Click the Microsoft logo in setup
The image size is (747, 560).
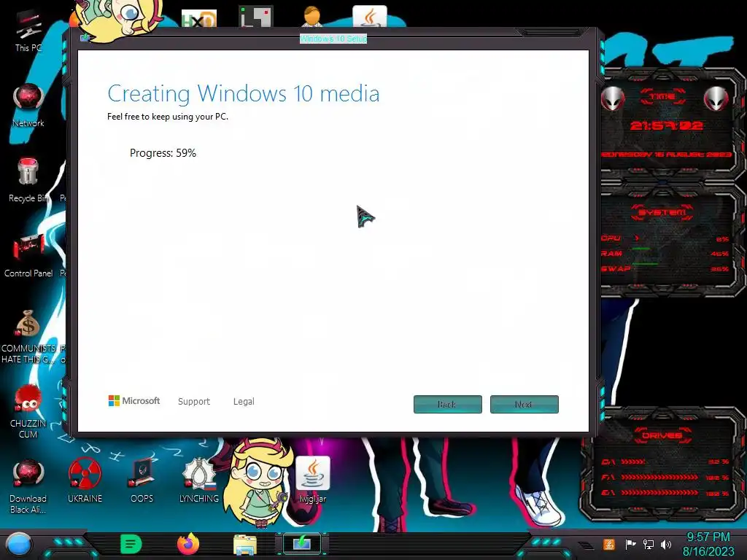(x=134, y=401)
